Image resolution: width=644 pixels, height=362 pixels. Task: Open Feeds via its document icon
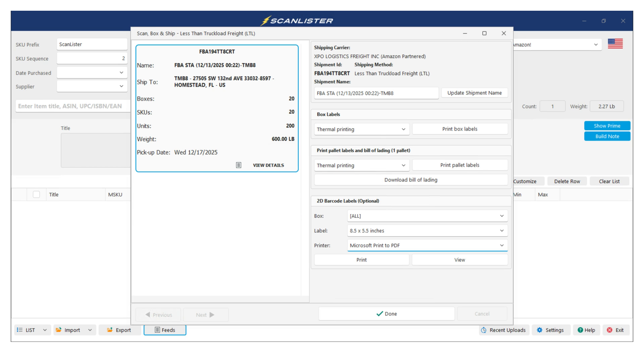pyautogui.click(x=157, y=330)
